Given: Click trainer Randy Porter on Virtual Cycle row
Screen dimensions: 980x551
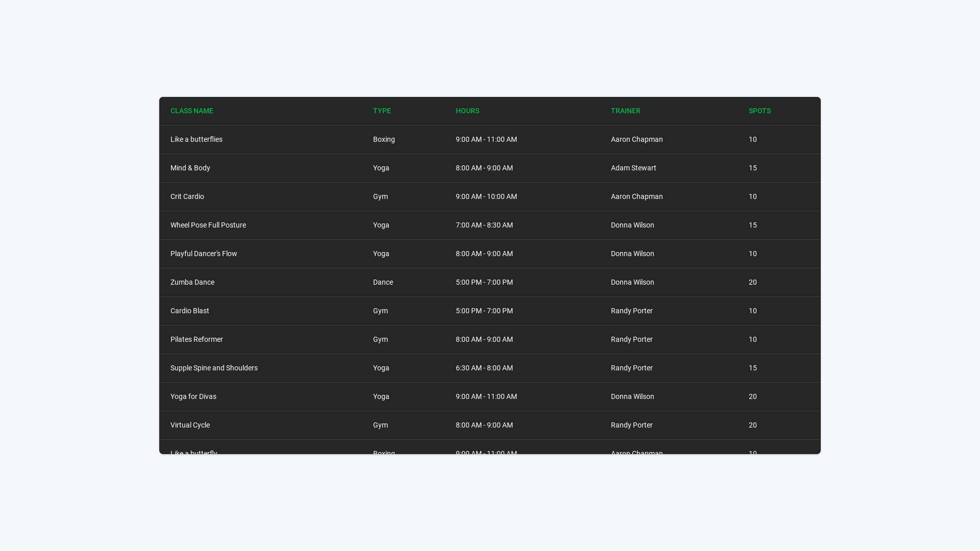Looking at the screenshot, I should pyautogui.click(x=631, y=425).
